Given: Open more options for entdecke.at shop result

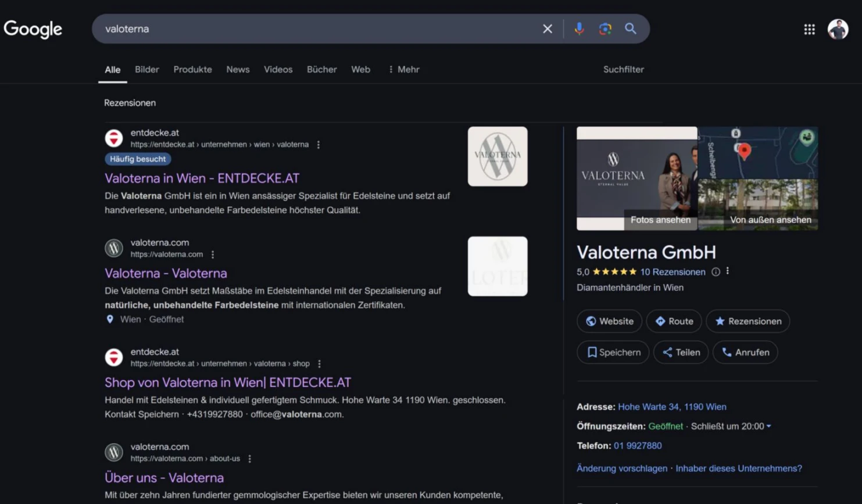Looking at the screenshot, I should [319, 364].
